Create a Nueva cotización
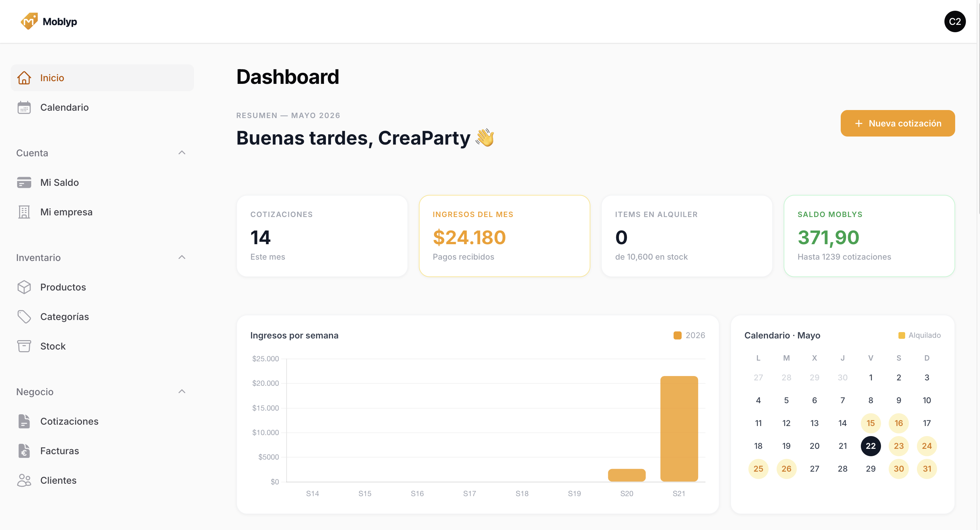This screenshot has width=980, height=530. tap(897, 123)
